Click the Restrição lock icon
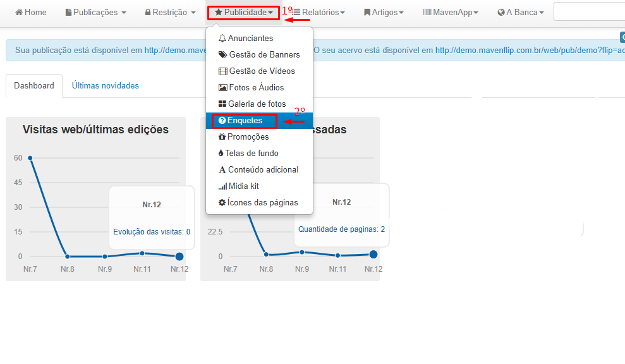 pos(148,13)
